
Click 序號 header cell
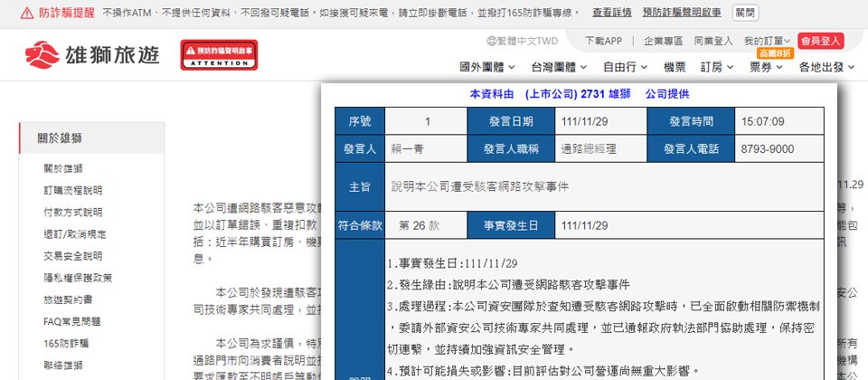pyautogui.click(x=360, y=122)
